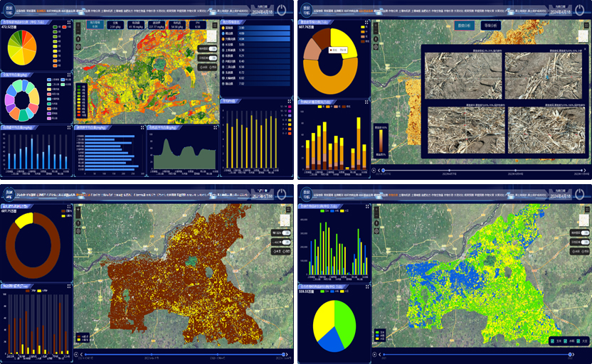Toggle first switch on soil fertility map
The image size is (592, 364).
click(x=213, y=48)
